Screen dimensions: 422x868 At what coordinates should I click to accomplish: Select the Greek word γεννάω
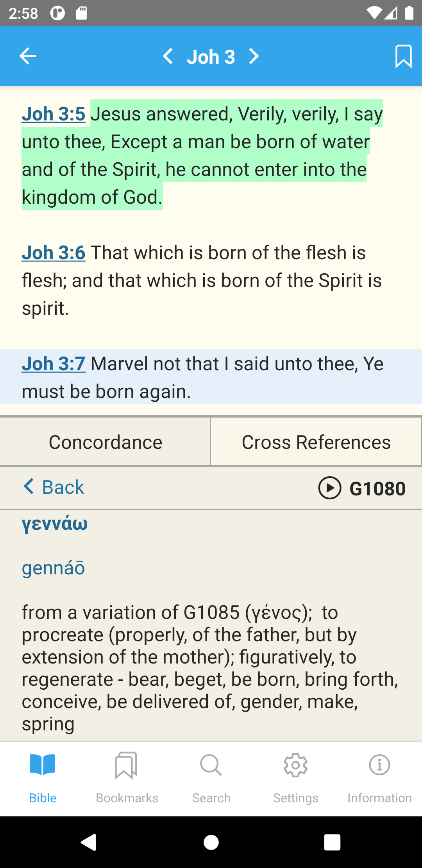[x=55, y=524]
